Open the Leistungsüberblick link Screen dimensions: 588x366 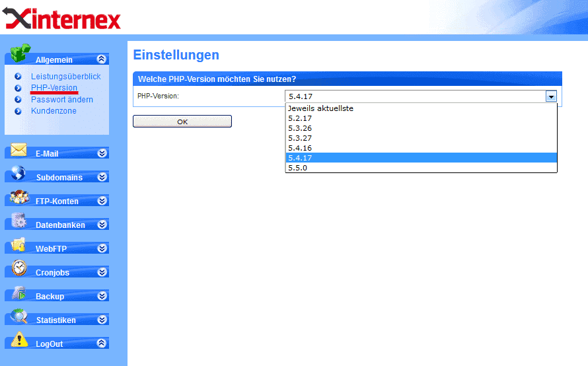pos(65,77)
